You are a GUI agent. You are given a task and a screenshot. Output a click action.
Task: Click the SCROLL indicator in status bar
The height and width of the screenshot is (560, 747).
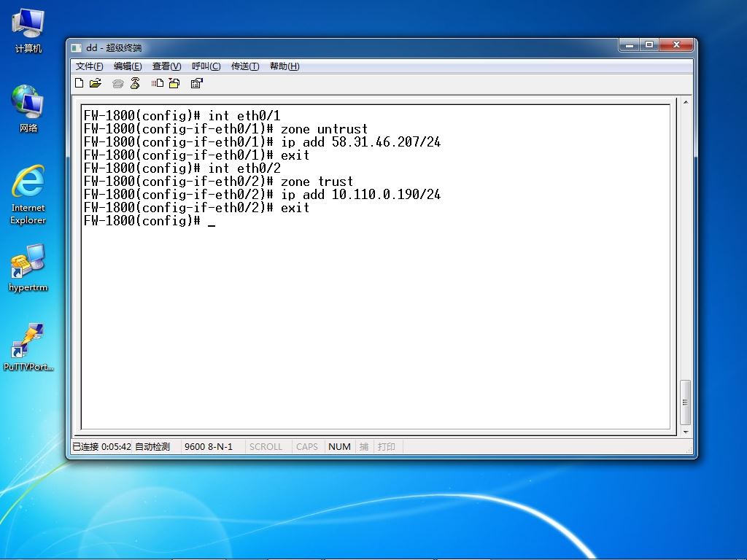click(x=266, y=447)
